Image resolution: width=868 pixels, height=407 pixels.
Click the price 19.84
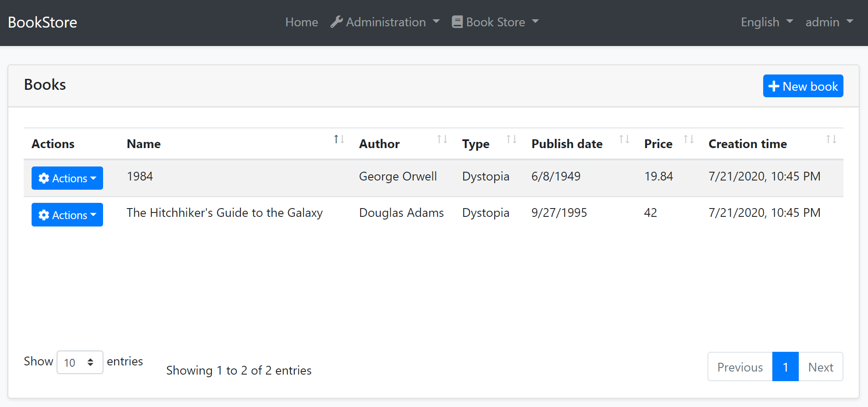tap(658, 176)
